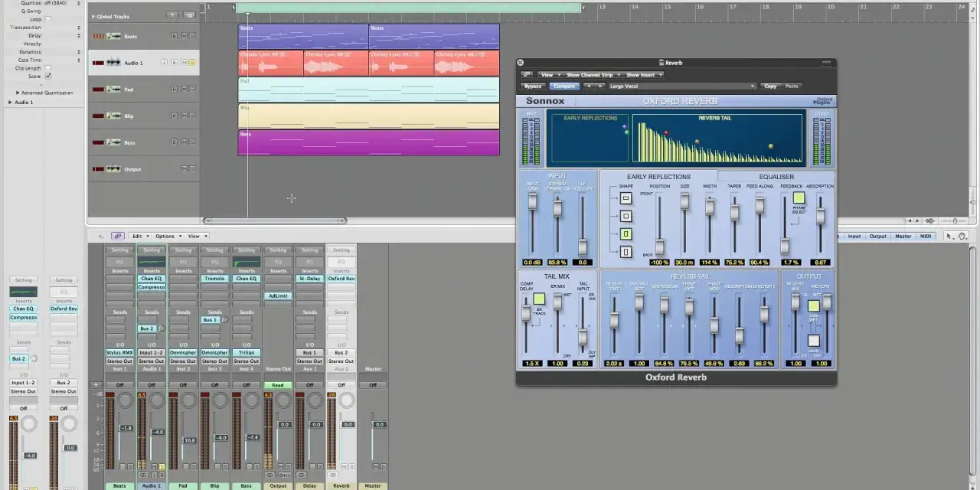Click the link icon in Reverb plugin header
980x490 pixels.
coord(527,75)
